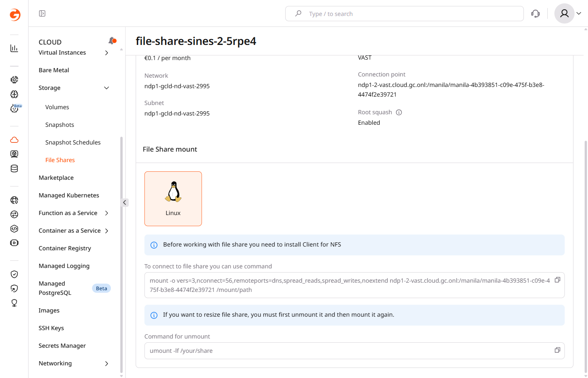Go to Snapshots page
The width and height of the screenshot is (588, 378).
click(60, 125)
